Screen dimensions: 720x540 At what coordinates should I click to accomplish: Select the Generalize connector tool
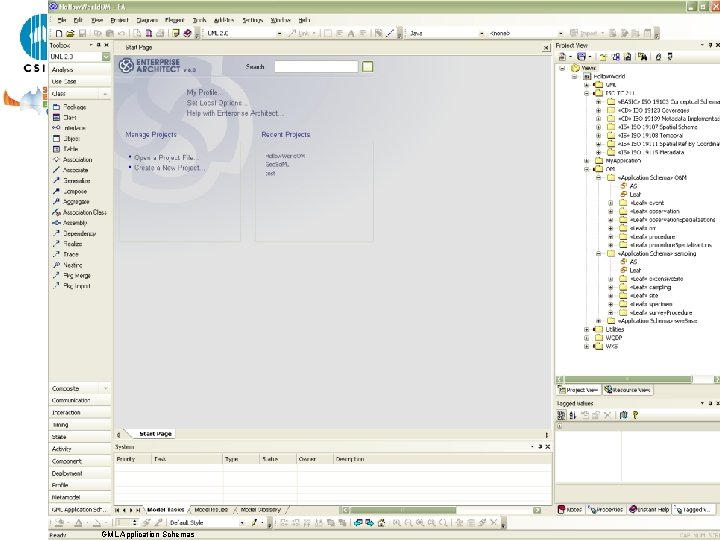72,180
